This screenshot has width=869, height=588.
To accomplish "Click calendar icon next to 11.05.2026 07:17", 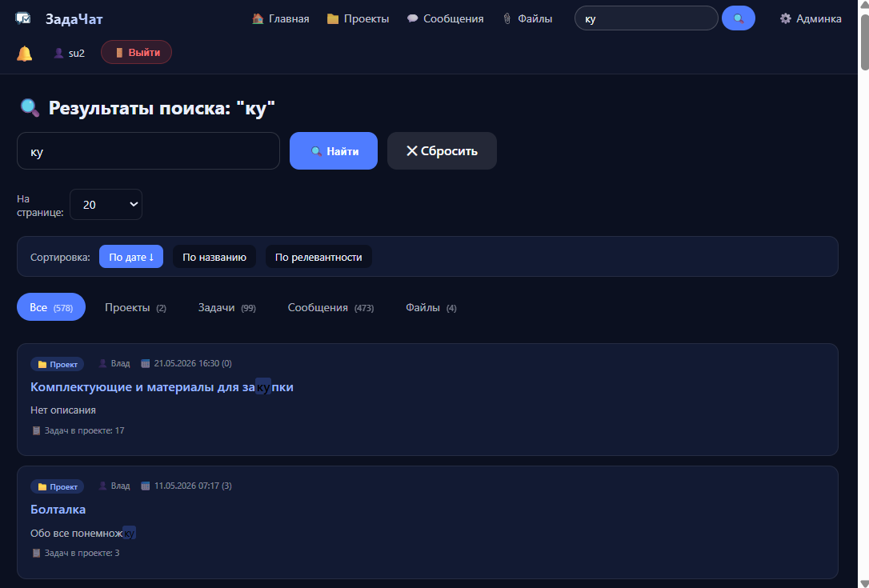I will point(145,486).
